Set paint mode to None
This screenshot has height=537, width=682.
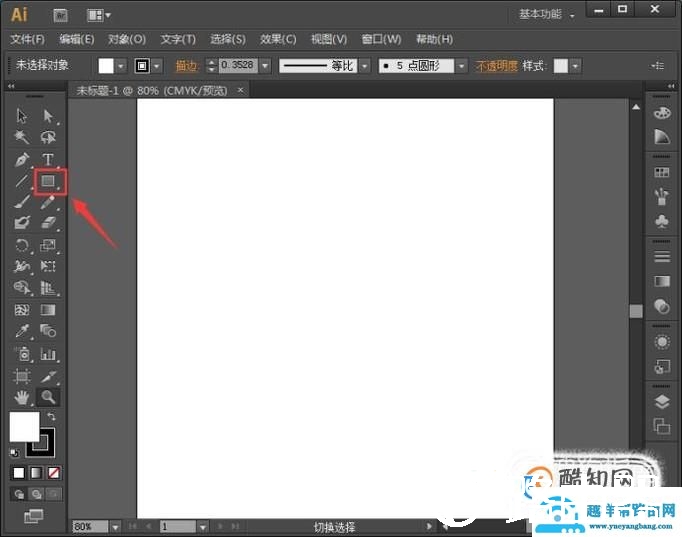tap(53, 473)
